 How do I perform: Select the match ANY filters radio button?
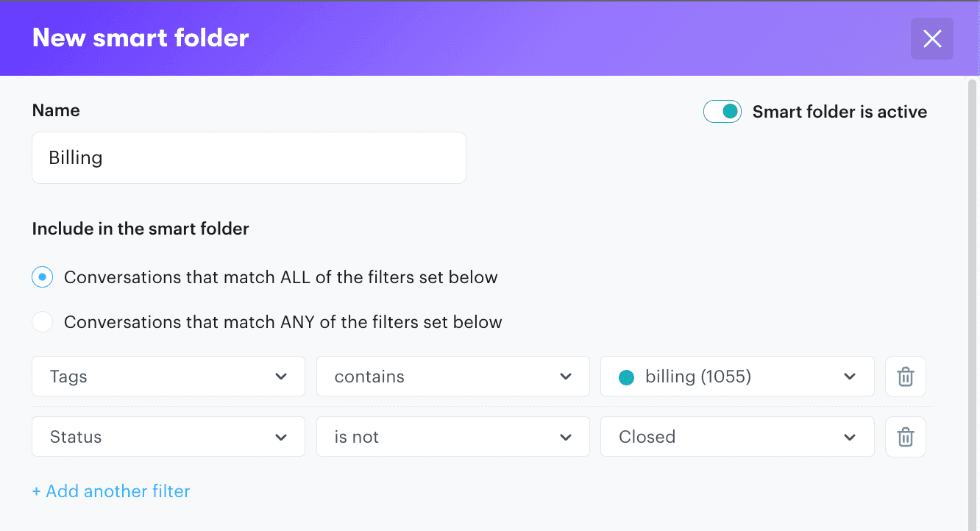pyautogui.click(x=42, y=321)
